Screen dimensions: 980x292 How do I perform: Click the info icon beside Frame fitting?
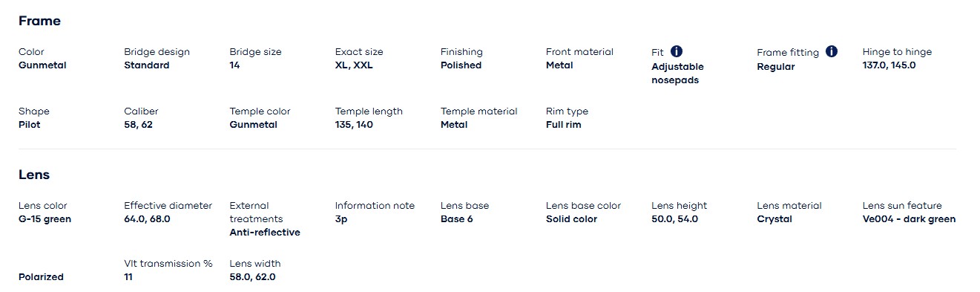click(832, 51)
